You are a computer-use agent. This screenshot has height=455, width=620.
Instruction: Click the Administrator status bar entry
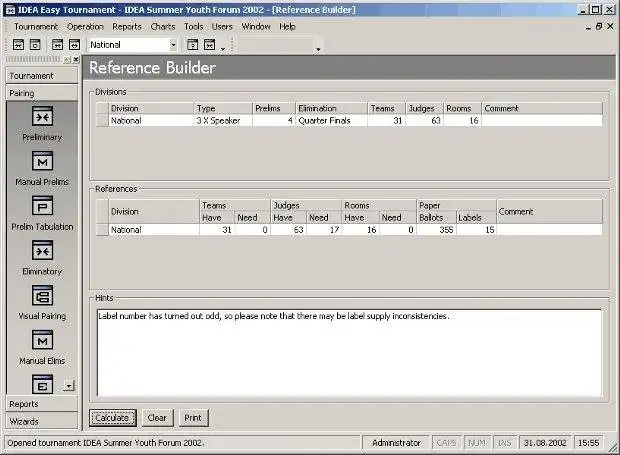396,443
